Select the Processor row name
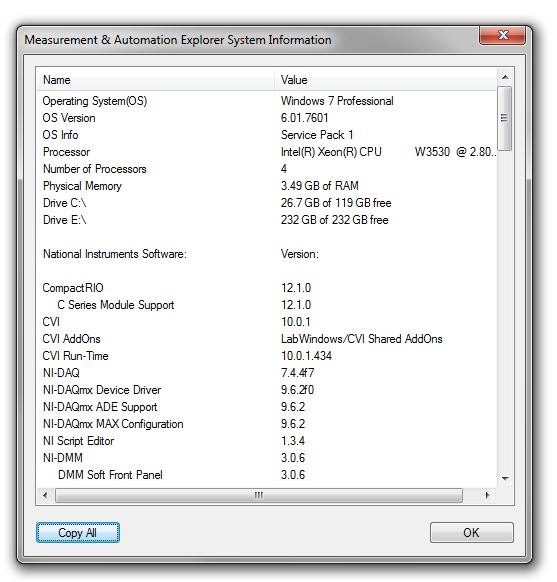Image resolution: width=557 pixels, height=582 pixels. click(66, 152)
